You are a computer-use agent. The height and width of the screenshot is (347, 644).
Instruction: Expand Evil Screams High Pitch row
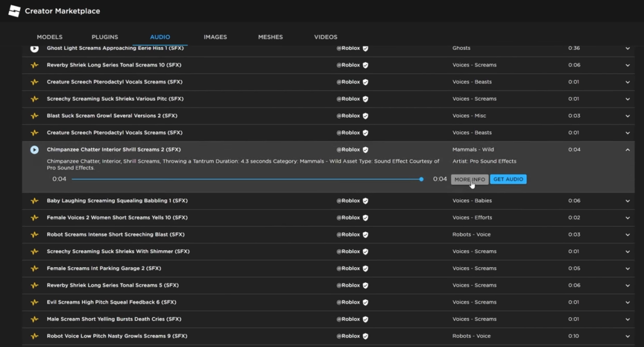click(x=628, y=302)
